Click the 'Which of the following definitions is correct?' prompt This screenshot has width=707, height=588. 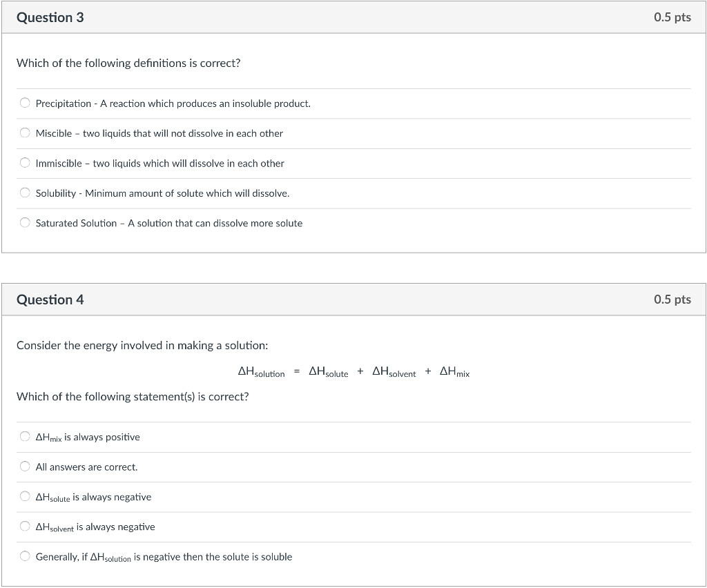point(128,63)
